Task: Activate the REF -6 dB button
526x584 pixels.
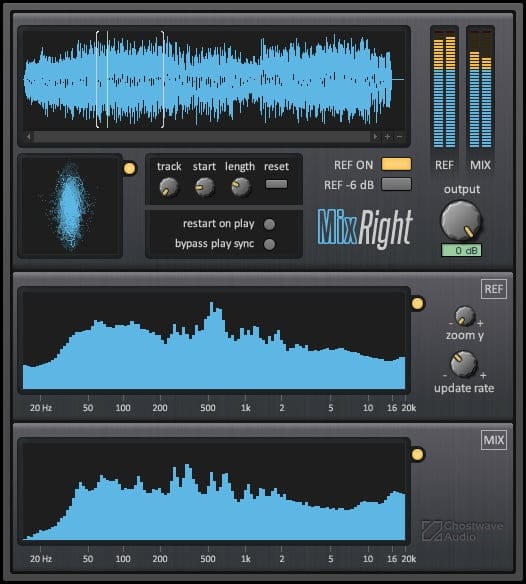Action: click(396, 184)
